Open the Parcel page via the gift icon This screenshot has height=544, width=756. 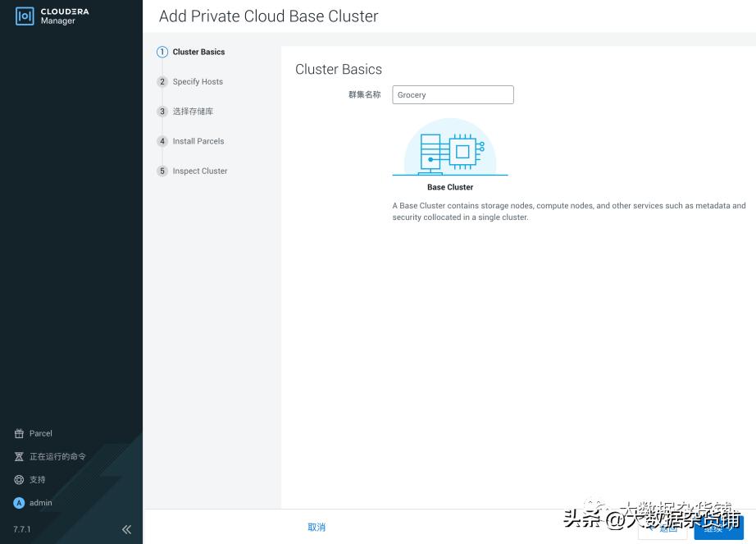click(17, 433)
